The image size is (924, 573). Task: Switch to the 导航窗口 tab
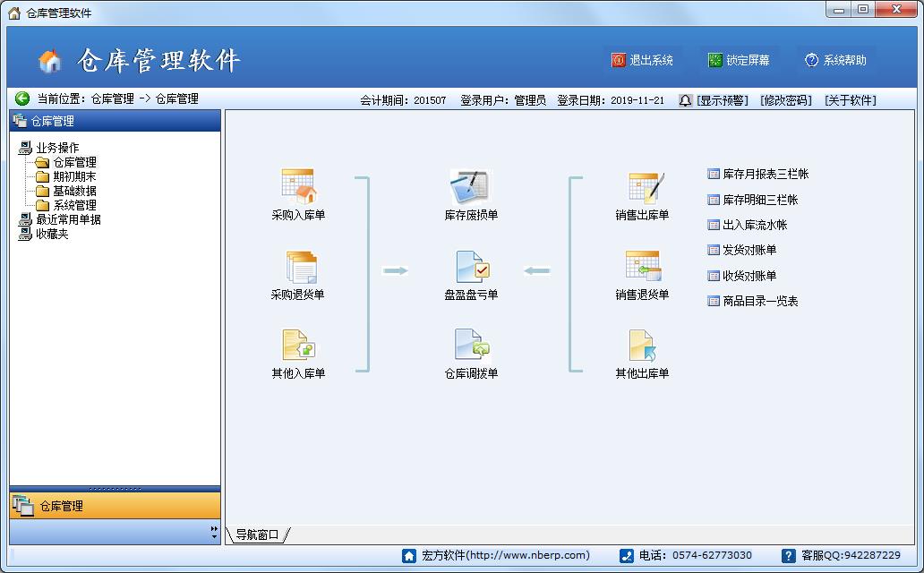tap(258, 535)
